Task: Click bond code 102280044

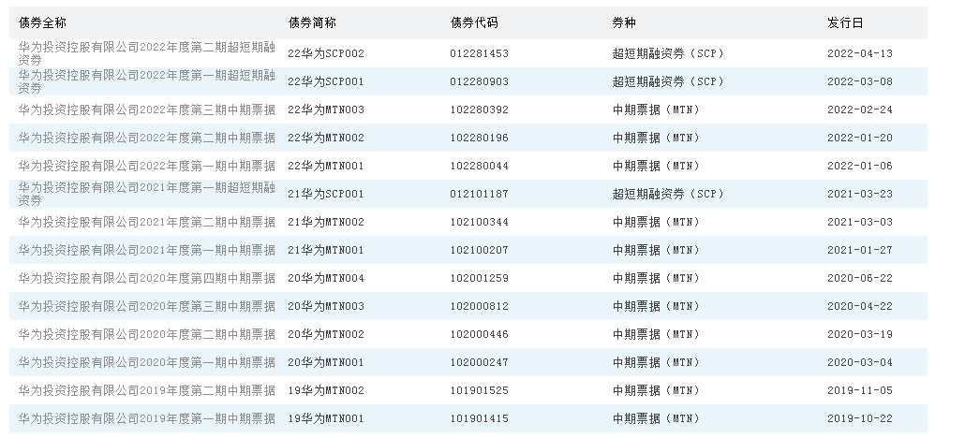Action: click(x=479, y=166)
